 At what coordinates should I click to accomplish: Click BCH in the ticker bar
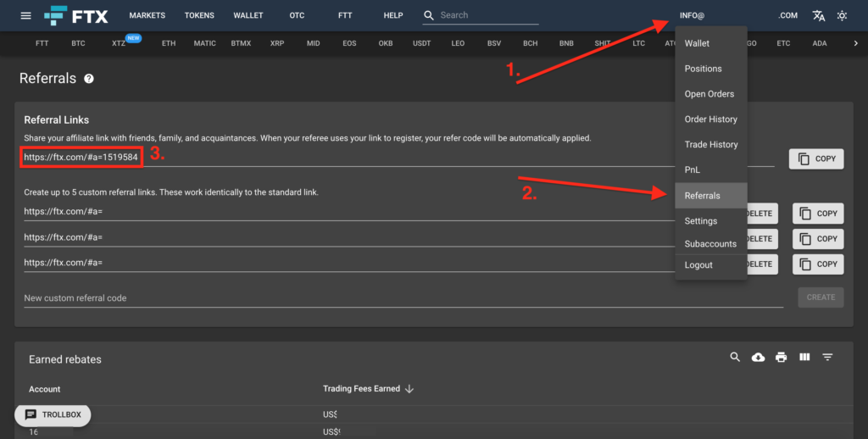531,43
